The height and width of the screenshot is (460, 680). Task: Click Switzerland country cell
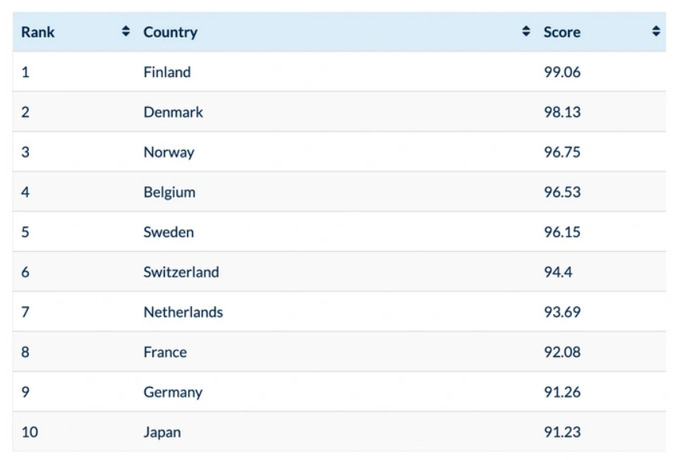point(181,272)
